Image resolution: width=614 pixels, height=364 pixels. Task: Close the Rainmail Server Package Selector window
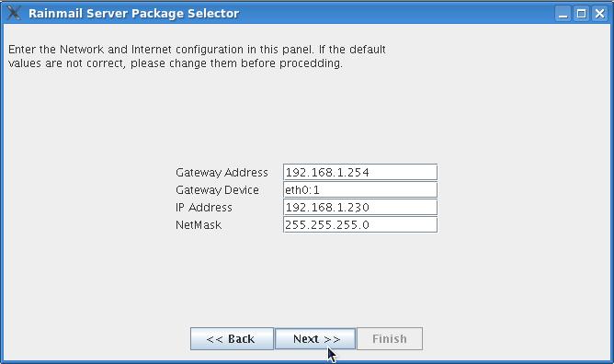point(599,14)
